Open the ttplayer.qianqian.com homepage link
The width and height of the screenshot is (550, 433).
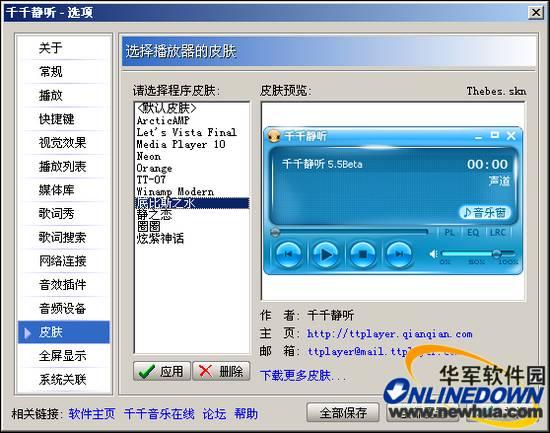(390, 334)
